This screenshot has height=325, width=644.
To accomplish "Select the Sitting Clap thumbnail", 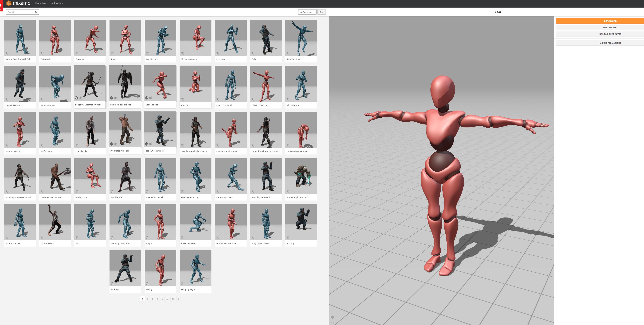I will tap(90, 176).
